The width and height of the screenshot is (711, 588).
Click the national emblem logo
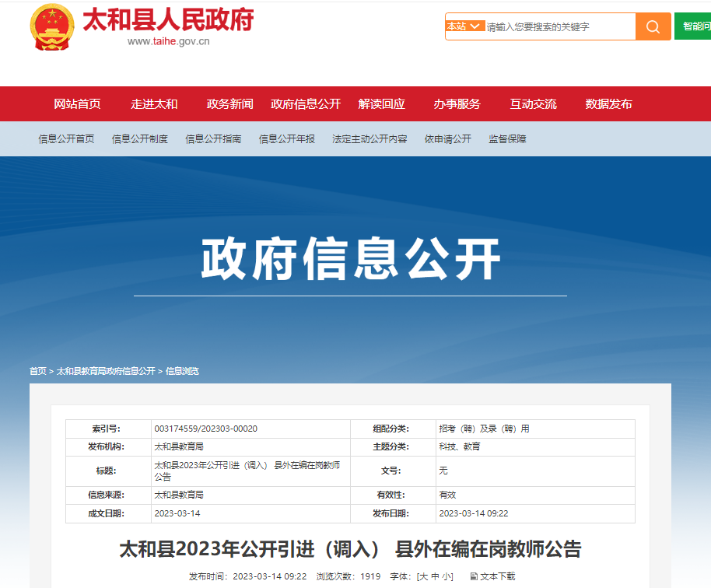(x=52, y=27)
